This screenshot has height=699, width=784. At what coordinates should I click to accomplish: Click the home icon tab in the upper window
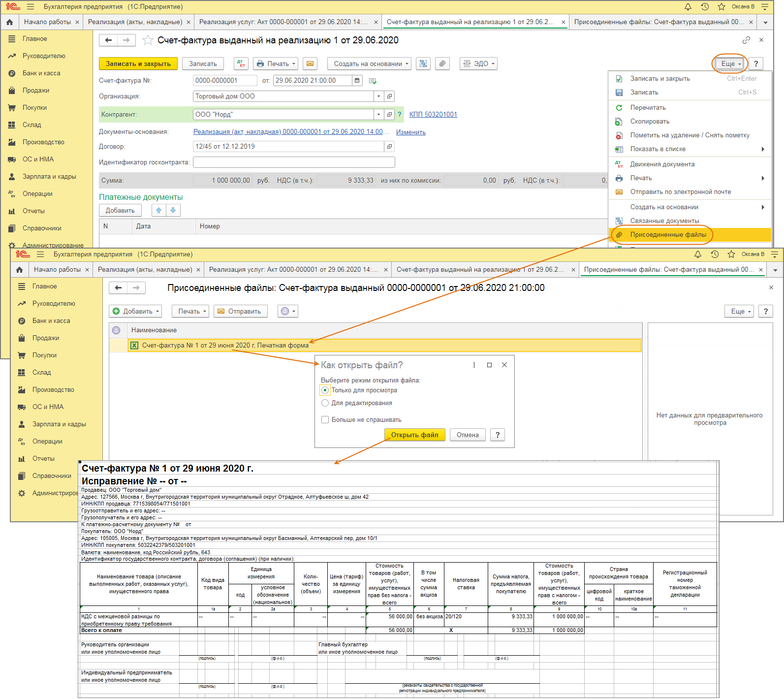[9, 22]
